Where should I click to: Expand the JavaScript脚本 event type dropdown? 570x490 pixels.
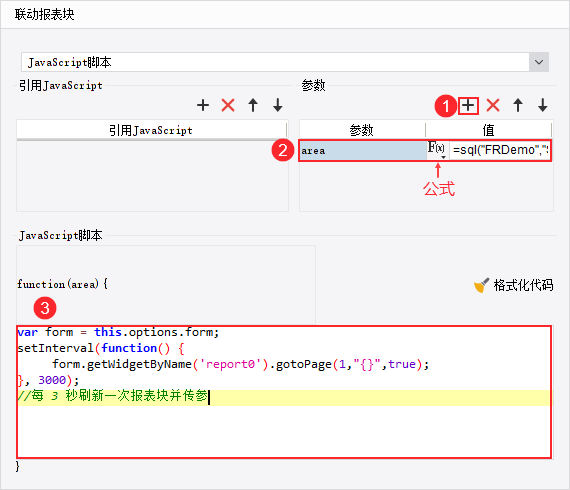(539, 62)
